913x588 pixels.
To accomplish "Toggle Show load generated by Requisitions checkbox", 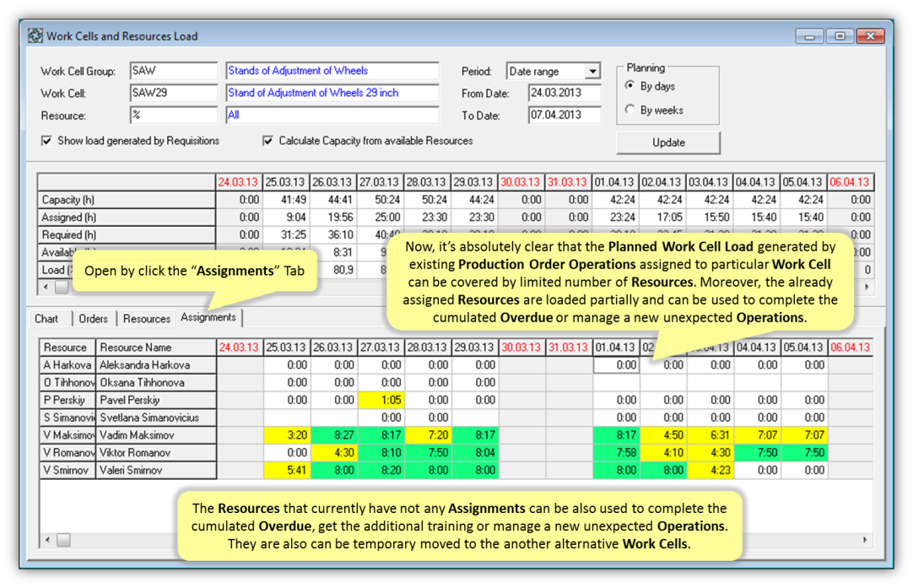I will pyautogui.click(x=46, y=141).
